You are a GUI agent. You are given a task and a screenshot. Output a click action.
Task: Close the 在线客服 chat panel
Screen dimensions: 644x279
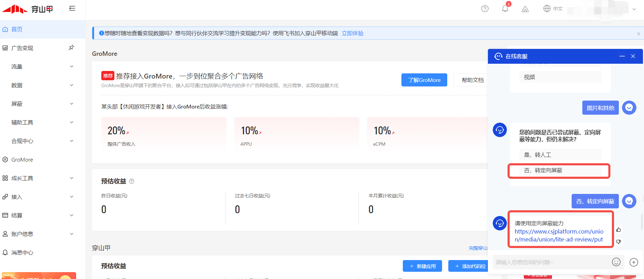coord(633,56)
